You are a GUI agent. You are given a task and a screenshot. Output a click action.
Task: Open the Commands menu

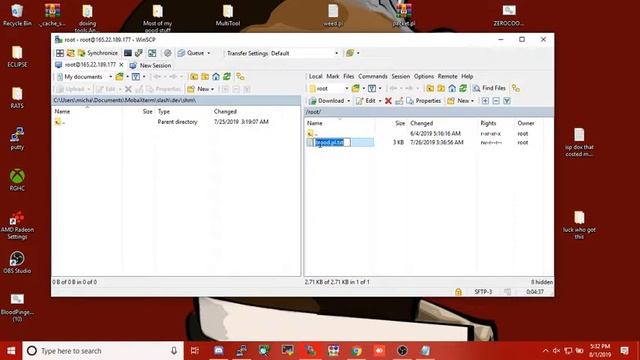coord(373,76)
